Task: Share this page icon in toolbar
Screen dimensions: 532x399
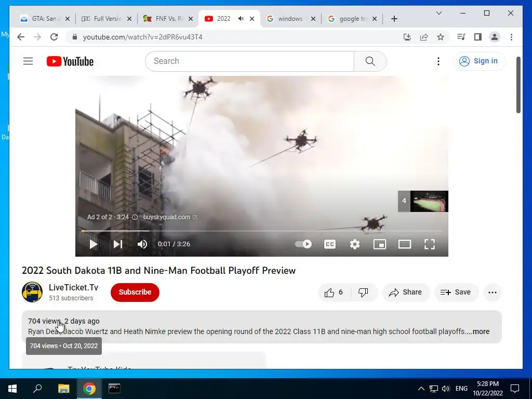Action: [x=424, y=37]
